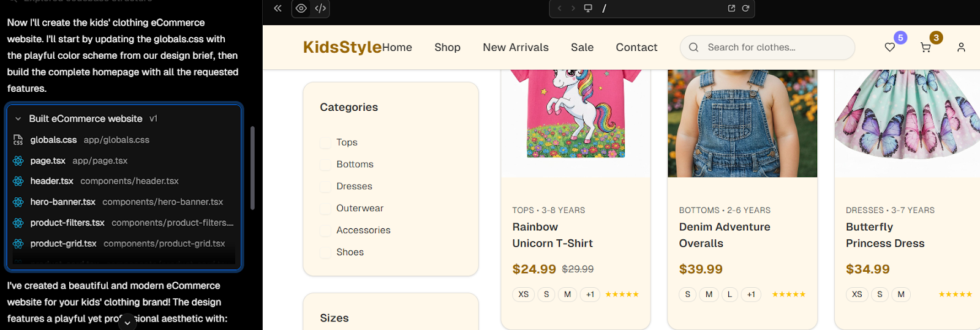The width and height of the screenshot is (980, 330).
Task: Check the Tops category checkbox
Action: (325, 143)
